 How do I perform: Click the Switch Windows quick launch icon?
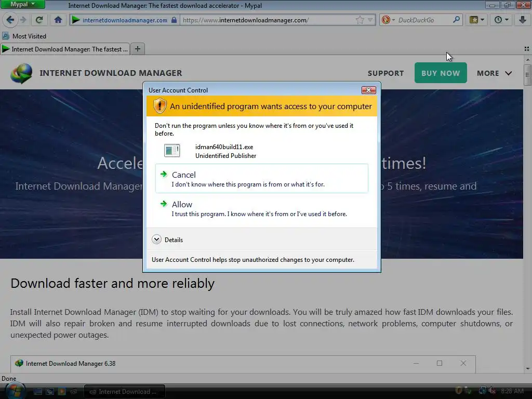[50, 392]
